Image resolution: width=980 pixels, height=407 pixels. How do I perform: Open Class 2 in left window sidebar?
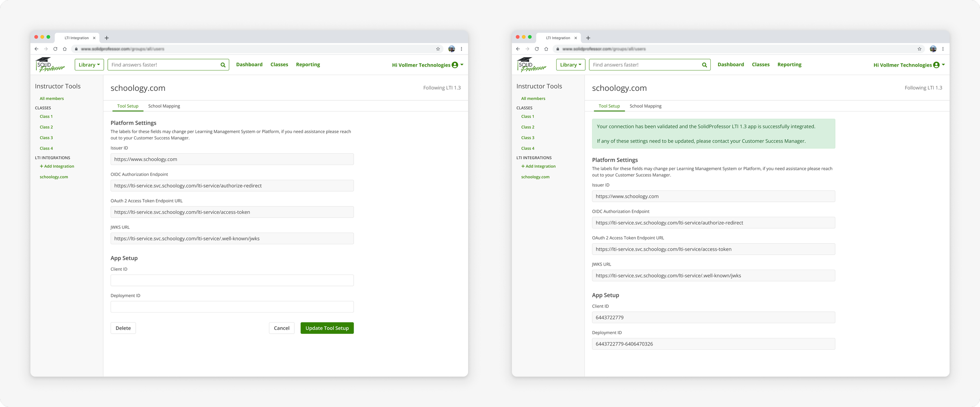click(46, 127)
